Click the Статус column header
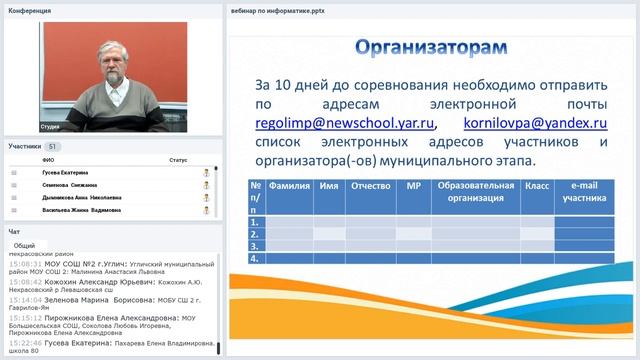 pyautogui.click(x=178, y=160)
